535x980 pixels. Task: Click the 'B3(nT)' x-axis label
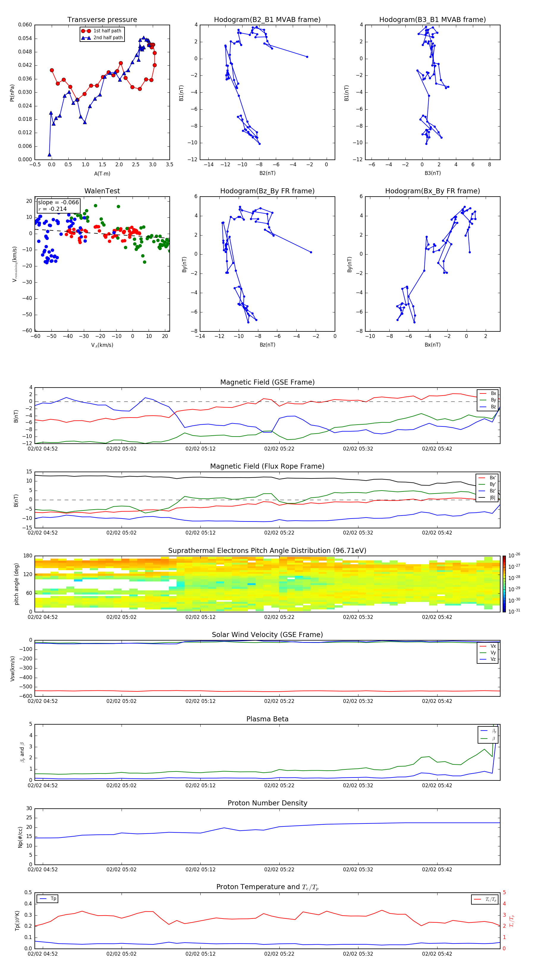click(x=432, y=173)
